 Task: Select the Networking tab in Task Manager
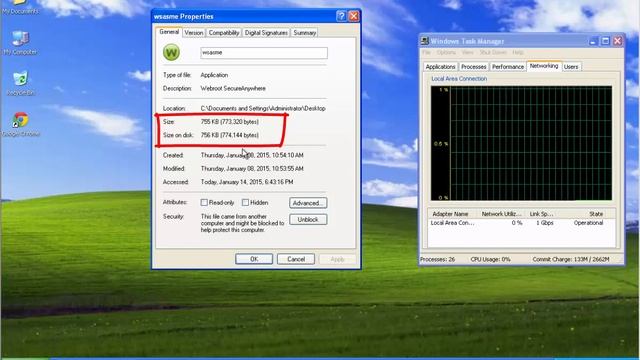[x=544, y=66]
